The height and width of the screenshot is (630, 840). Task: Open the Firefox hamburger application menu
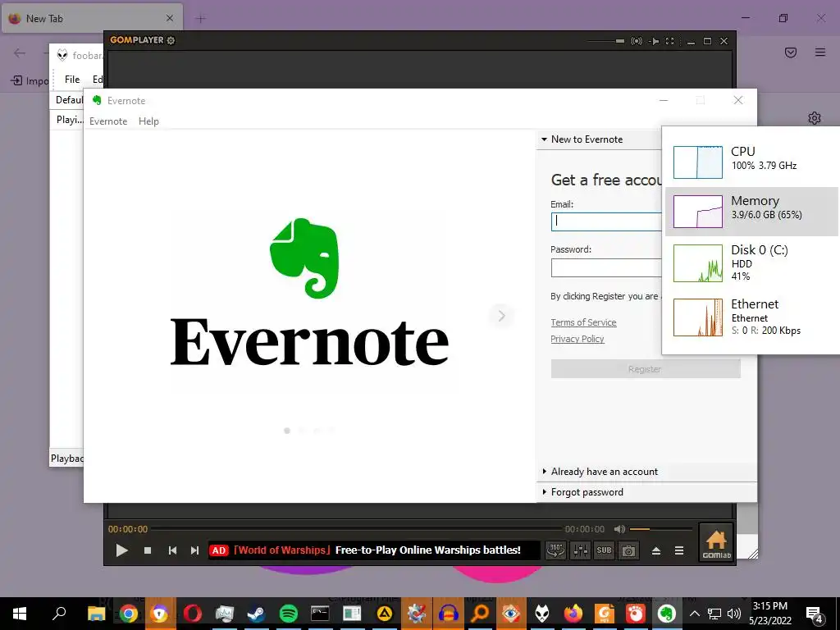coord(820,52)
